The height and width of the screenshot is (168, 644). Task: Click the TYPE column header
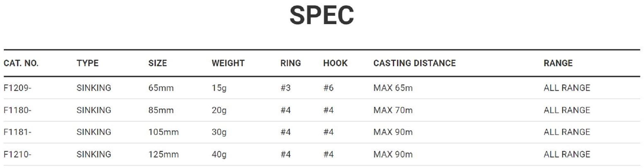88,63
